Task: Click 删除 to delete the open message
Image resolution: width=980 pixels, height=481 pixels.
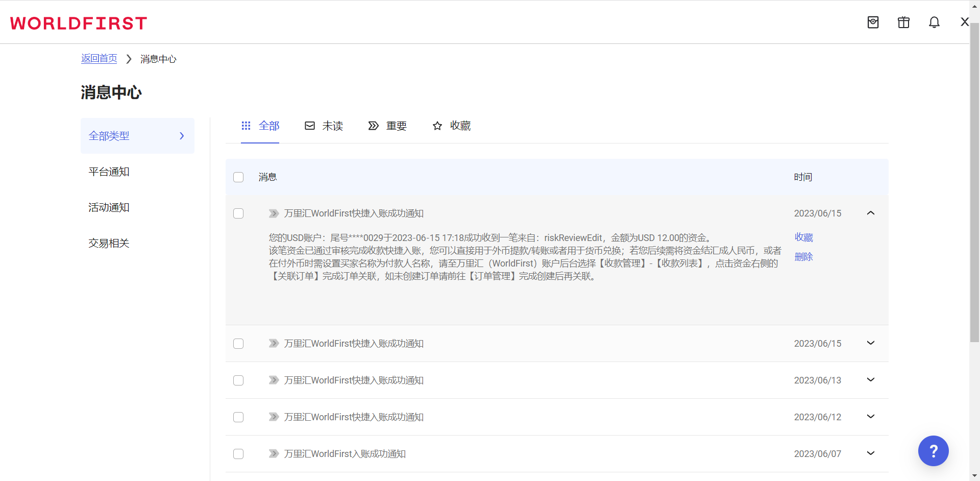Action: (x=803, y=257)
